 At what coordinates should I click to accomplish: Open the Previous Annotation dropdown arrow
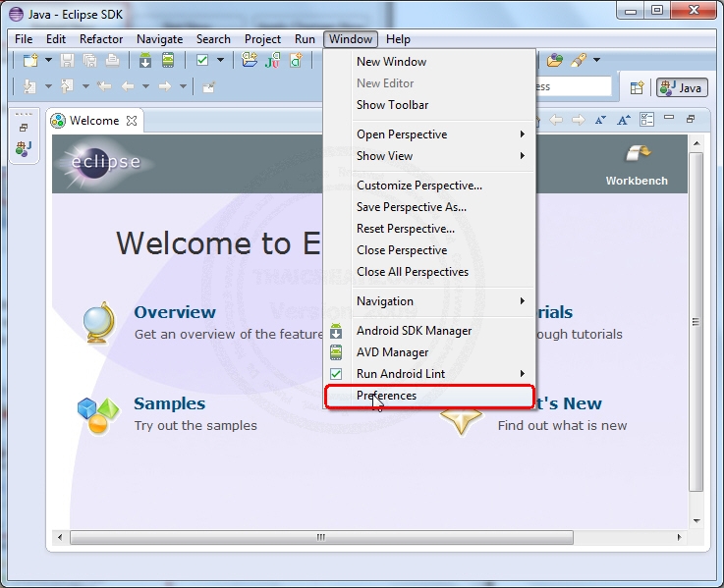pyautogui.click(x=85, y=86)
